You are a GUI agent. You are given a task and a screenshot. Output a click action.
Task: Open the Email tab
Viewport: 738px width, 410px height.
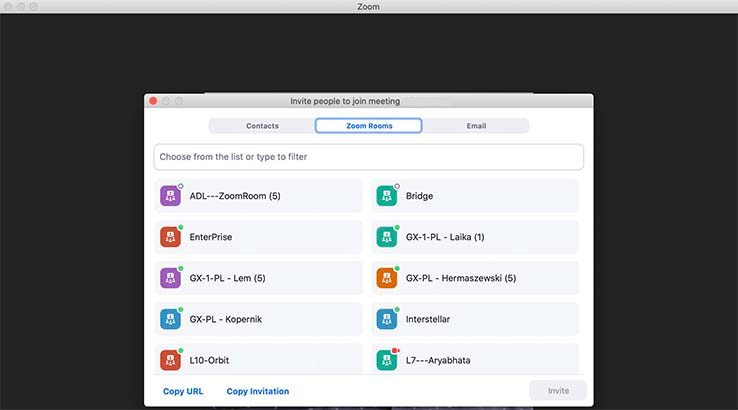476,126
